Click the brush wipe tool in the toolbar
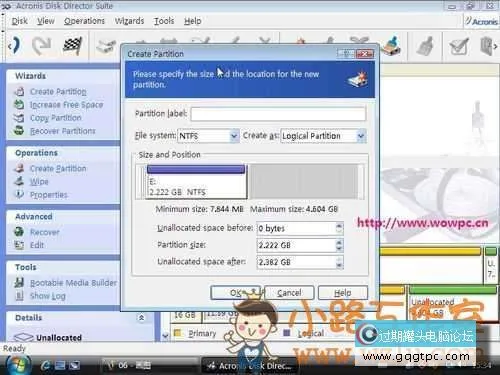The image size is (500, 375). [425, 46]
